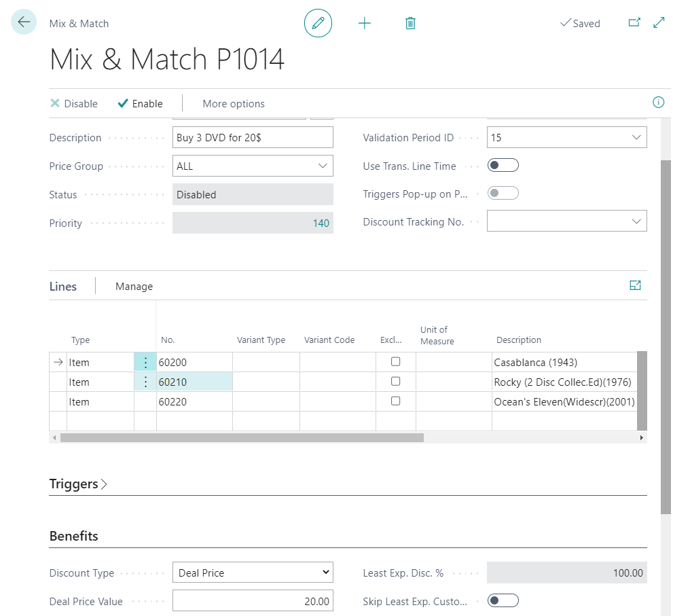Click Type cell of row 60200

pos(101,362)
